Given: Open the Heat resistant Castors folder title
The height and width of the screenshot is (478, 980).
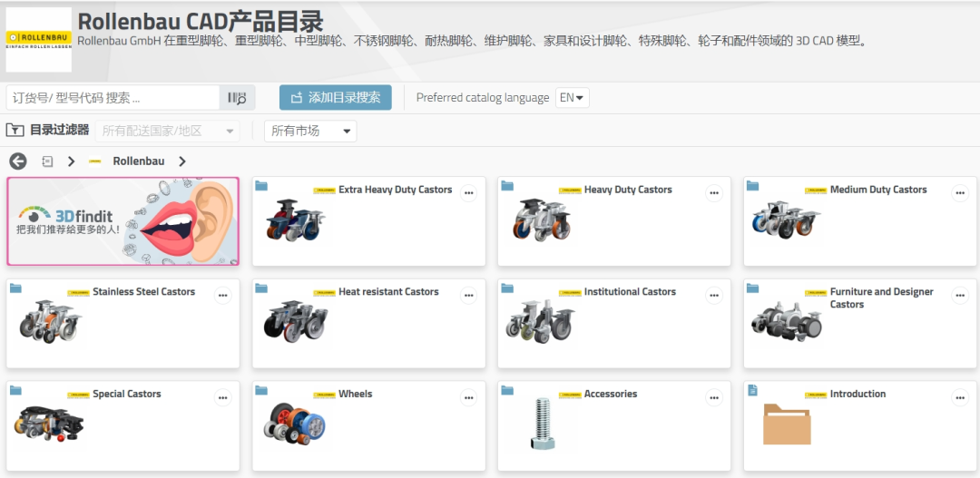Looking at the screenshot, I should [x=388, y=291].
